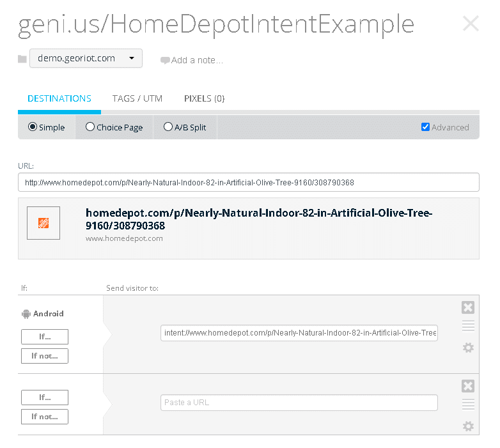The height and width of the screenshot is (448, 500).
Task: Remove the empty second rule
Action: 467,386
